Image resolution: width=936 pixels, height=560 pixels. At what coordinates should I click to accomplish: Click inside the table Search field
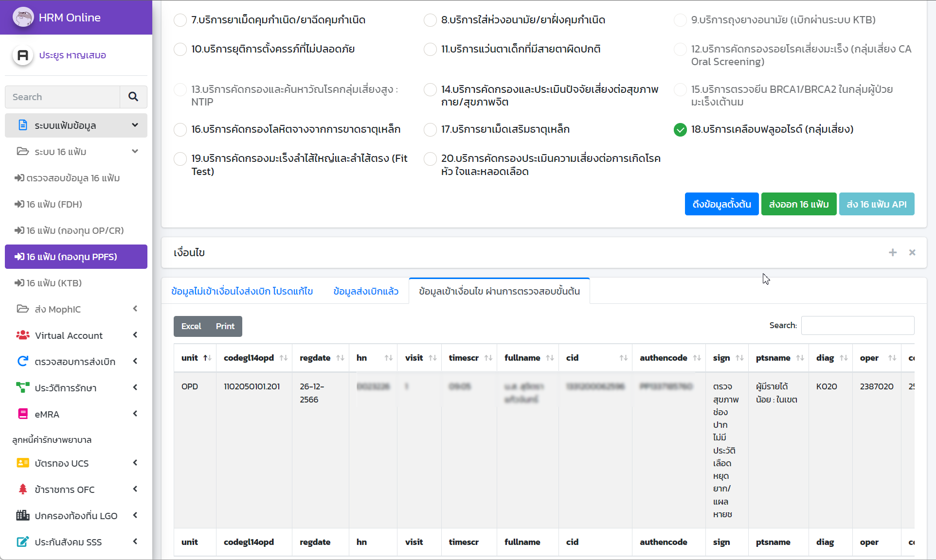[x=857, y=325]
